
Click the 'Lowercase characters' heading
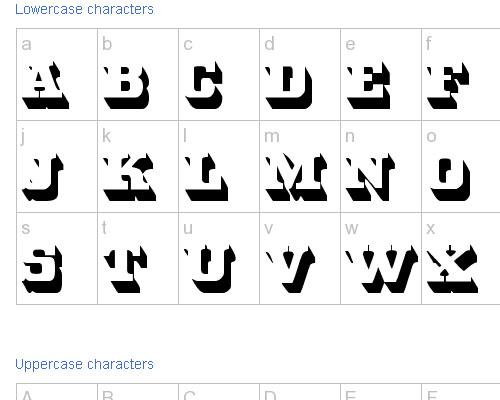(x=84, y=9)
